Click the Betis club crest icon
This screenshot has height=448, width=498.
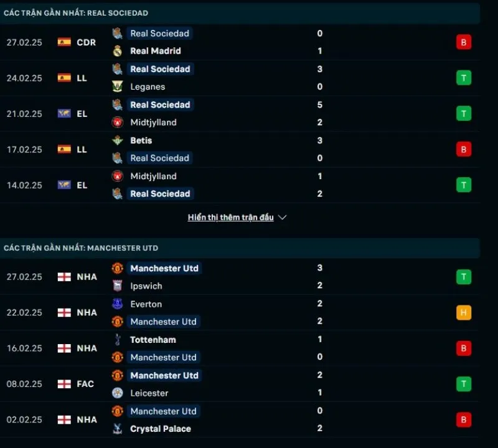tap(117, 141)
